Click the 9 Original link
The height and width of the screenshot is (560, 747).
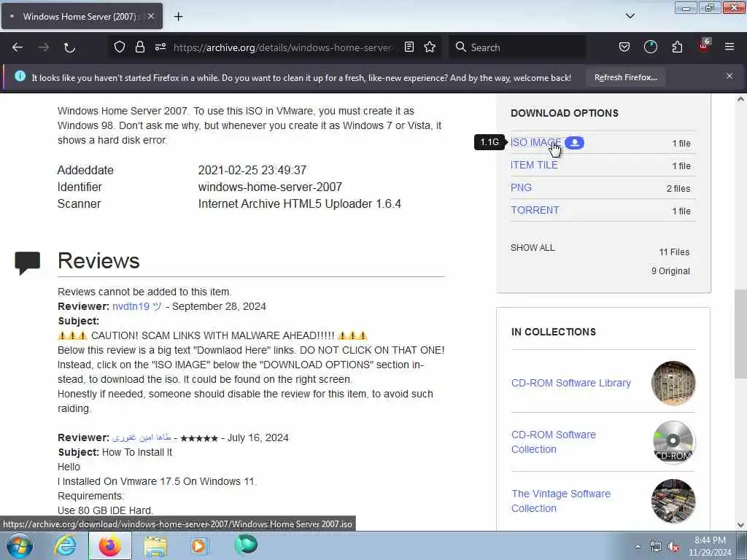670,271
